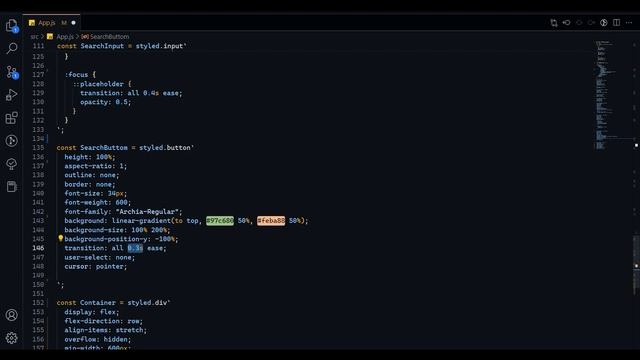The height and width of the screenshot is (360, 640).
Task: Click the previous revision arrow icon
Action: click(567, 23)
